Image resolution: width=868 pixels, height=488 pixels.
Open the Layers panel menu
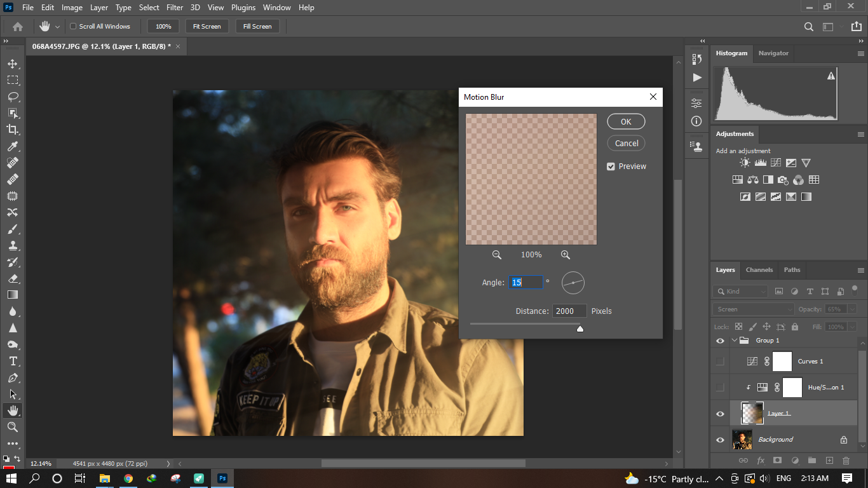point(861,270)
